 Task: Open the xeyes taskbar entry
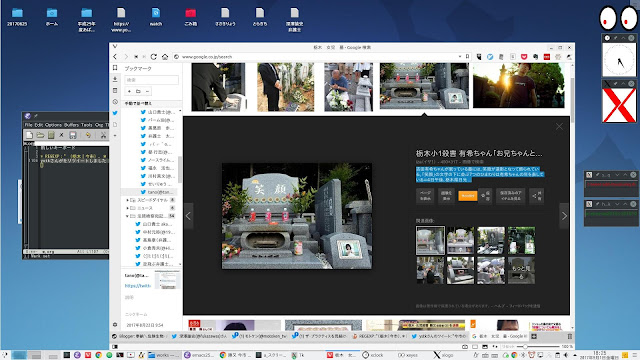409,355
